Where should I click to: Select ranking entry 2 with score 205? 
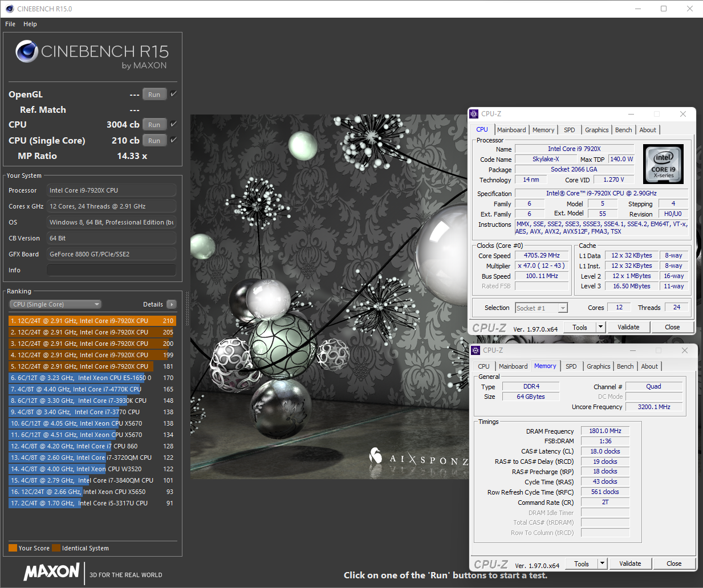(x=92, y=332)
